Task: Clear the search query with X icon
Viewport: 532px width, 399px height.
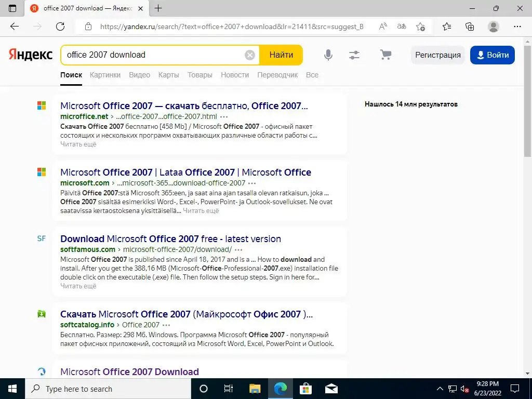Action: (x=250, y=55)
